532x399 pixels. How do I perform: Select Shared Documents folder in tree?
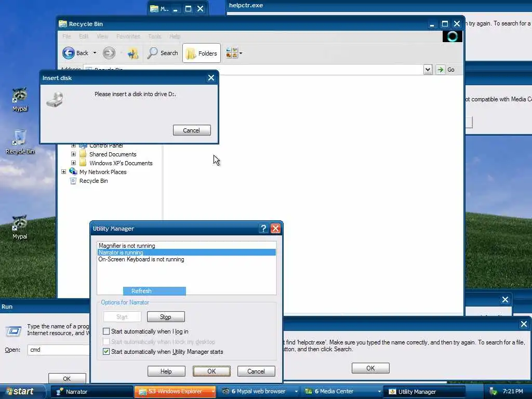tap(113, 154)
